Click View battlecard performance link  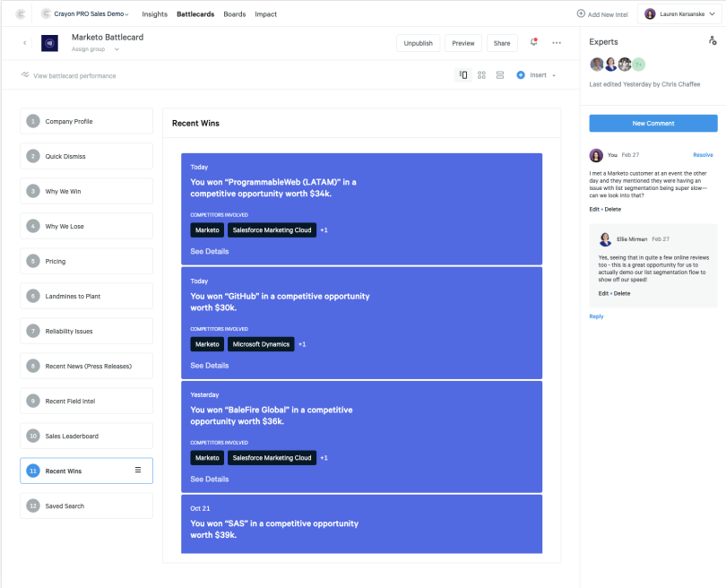[74, 76]
